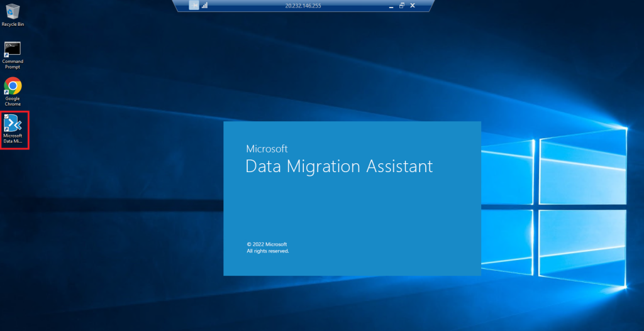Toggle the pin on the connection bar
The height and width of the screenshot is (331, 644).
click(194, 5)
